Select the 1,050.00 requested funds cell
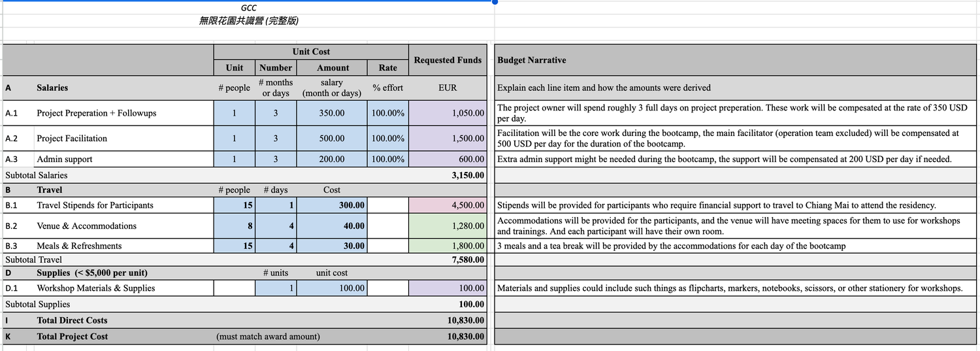 [448, 113]
